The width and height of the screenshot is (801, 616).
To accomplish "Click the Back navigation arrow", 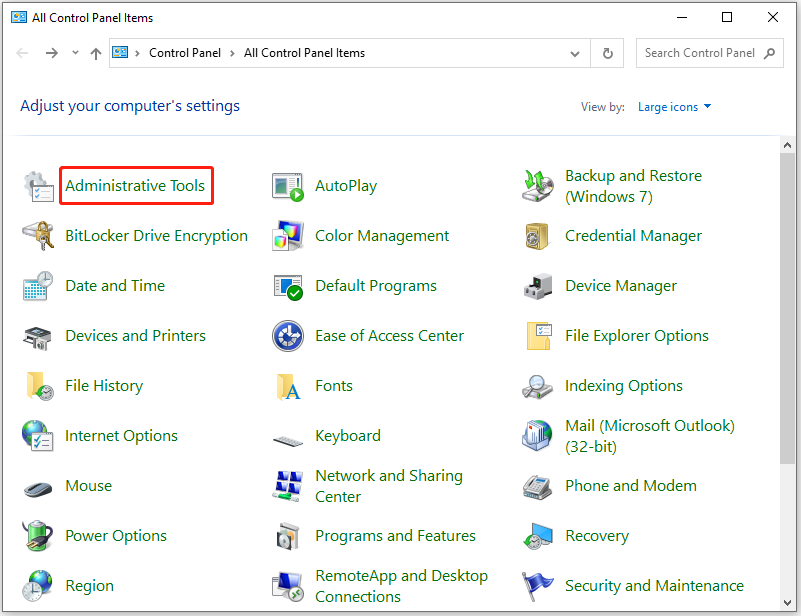I will (22, 53).
